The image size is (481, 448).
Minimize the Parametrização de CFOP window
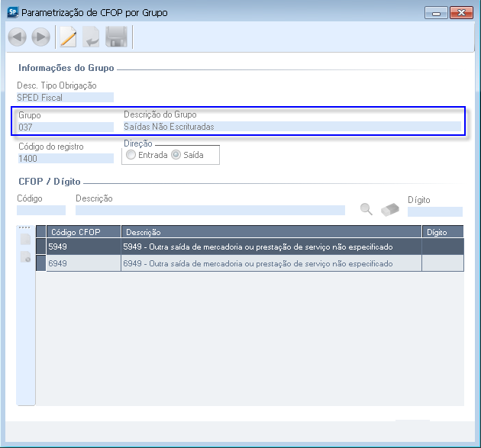[436, 13]
